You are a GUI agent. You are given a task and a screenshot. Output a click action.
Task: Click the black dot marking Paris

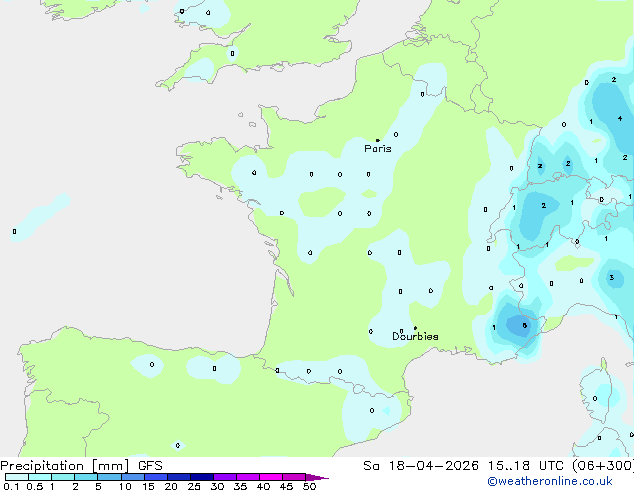pos(378,140)
